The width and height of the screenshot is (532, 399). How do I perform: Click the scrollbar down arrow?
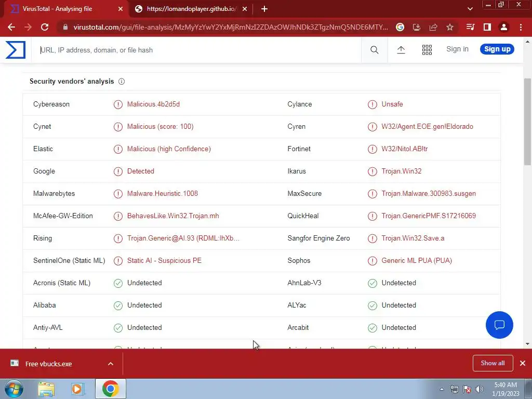tap(527, 344)
